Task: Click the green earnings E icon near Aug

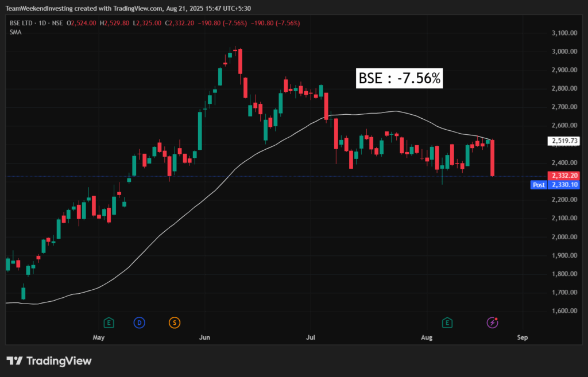Action: click(447, 322)
